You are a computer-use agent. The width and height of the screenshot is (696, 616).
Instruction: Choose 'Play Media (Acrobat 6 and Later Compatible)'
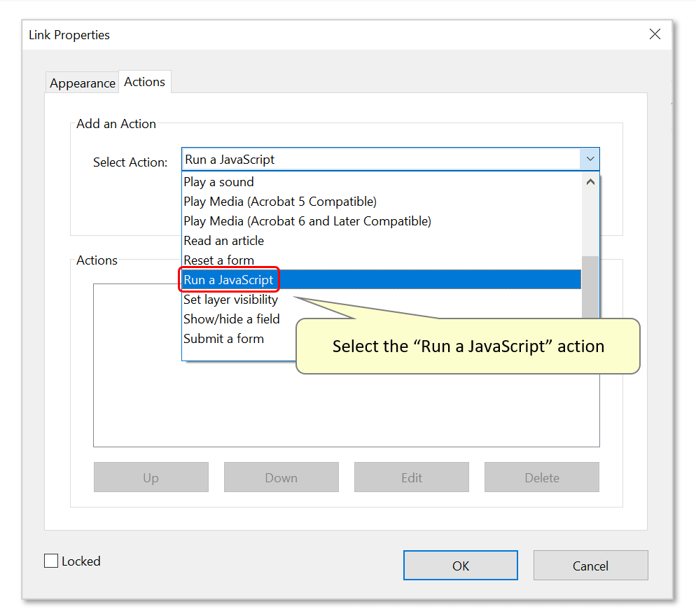pos(382,221)
